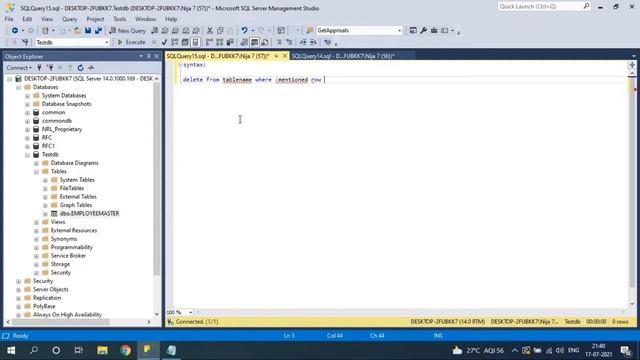Open Properties window wrench icon
Viewport: 640px width, 360px height.
[424, 31]
